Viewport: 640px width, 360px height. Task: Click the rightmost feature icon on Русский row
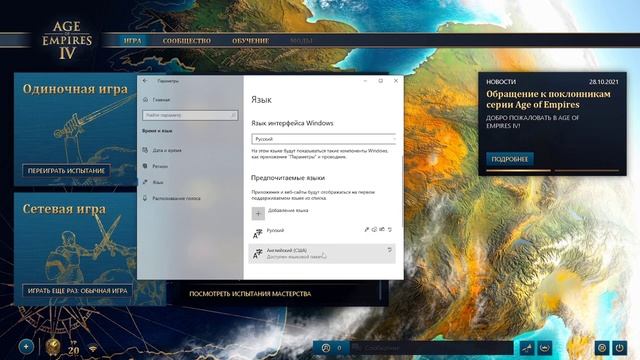390,230
